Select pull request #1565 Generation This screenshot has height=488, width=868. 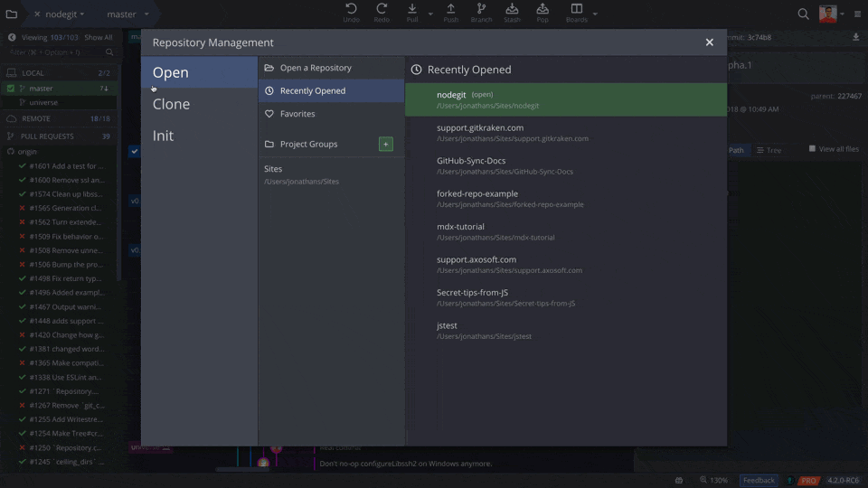pyautogui.click(x=61, y=208)
